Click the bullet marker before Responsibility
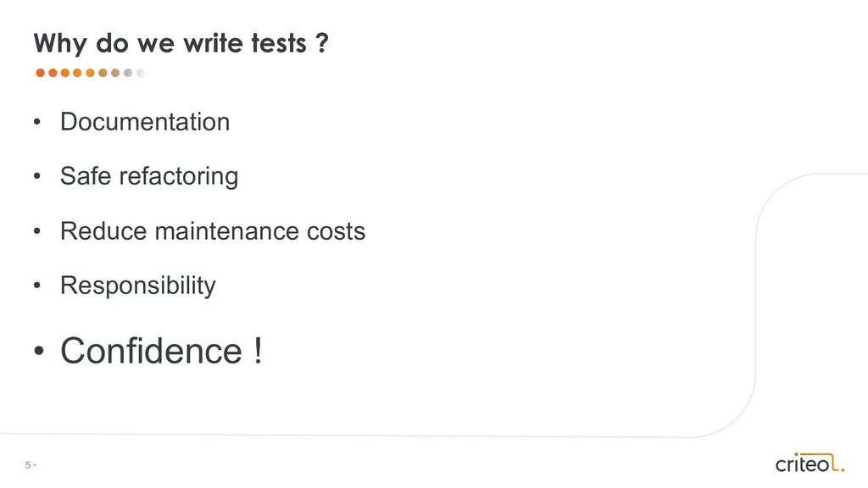 click(x=37, y=286)
